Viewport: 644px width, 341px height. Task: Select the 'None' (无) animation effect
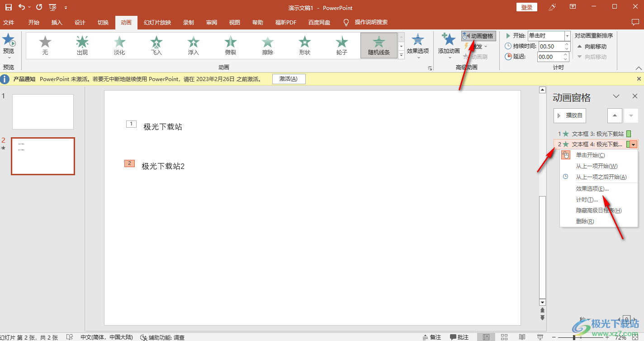click(45, 45)
